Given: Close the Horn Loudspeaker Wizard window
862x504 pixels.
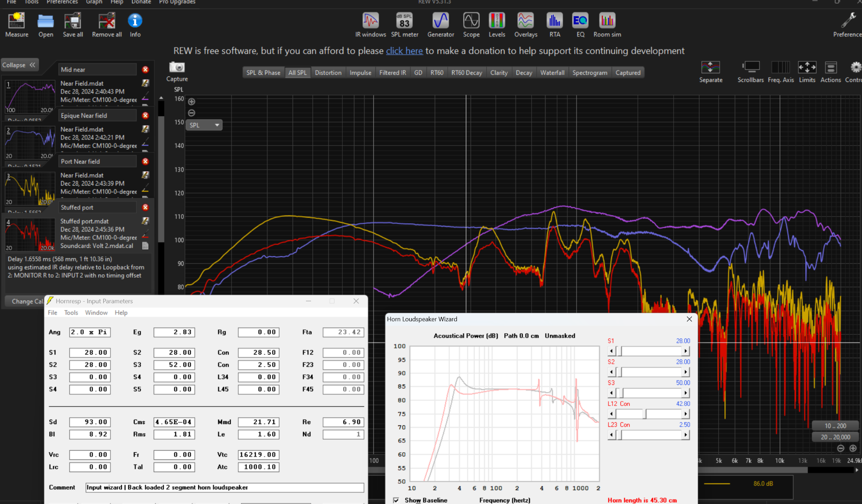Looking at the screenshot, I should coord(689,319).
